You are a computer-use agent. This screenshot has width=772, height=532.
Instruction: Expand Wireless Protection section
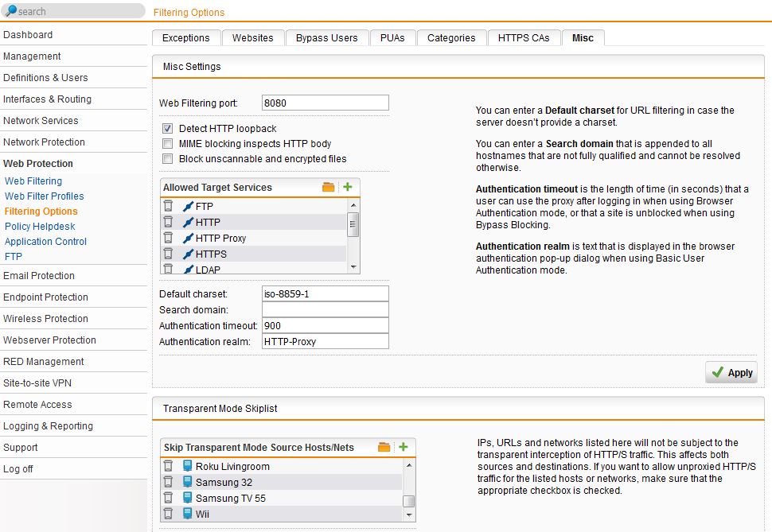73,318
